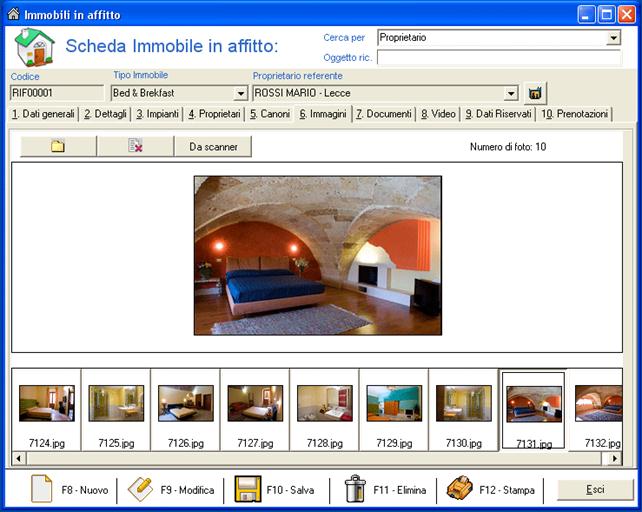Click the Codice field RIF00001
This screenshot has height=512, width=642.
[x=57, y=93]
